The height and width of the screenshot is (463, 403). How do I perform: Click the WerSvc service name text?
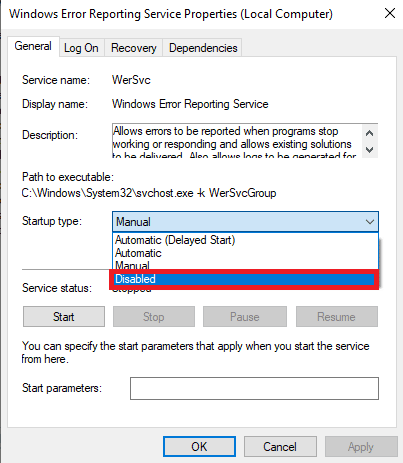pos(131,80)
